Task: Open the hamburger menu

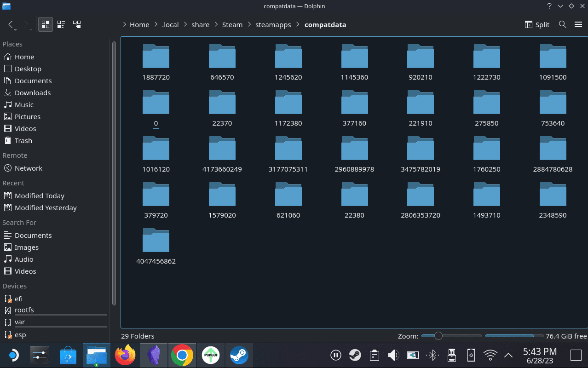Action: tap(578, 24)
